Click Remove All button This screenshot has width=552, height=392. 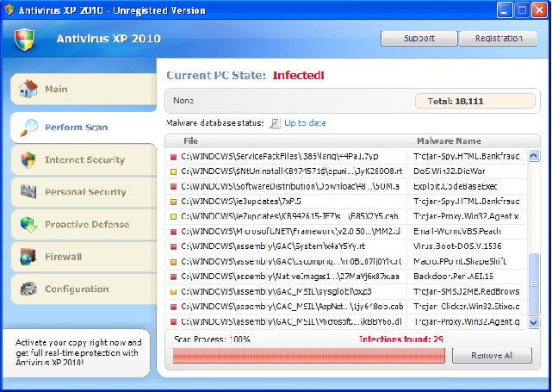coord(492,355)
